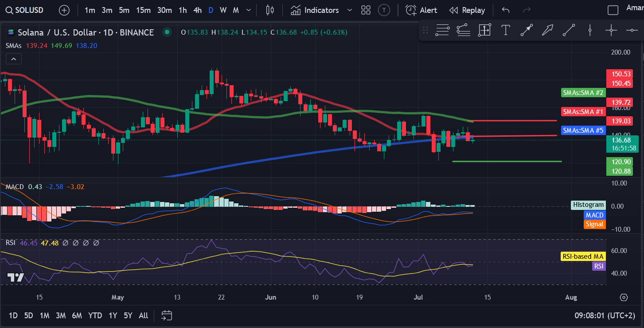Create a new Alert
The height and width of the screenshot is (328, 644).
pos(421,10)
